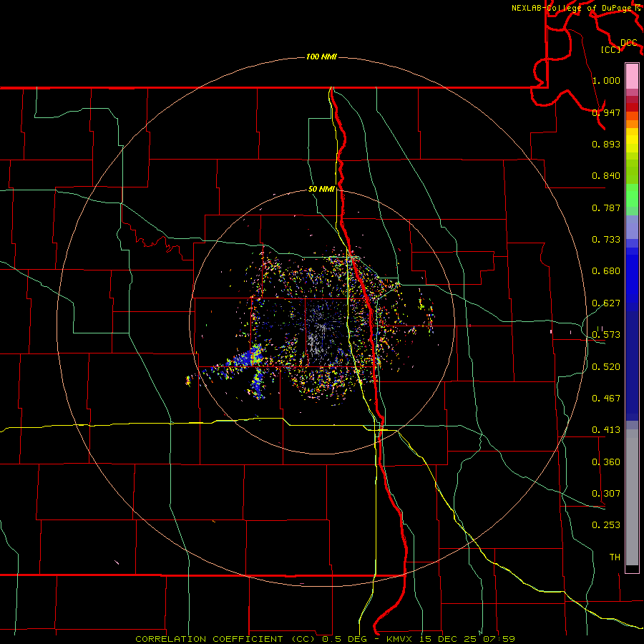Select the 0.573 legend value
644x644 pixels.
(x=606, y=334)
